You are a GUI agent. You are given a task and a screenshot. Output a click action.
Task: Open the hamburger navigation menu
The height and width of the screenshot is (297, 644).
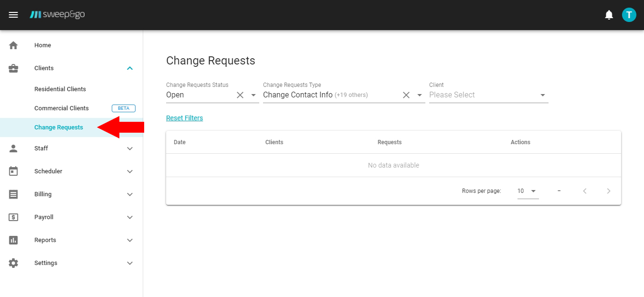[13, 14]
